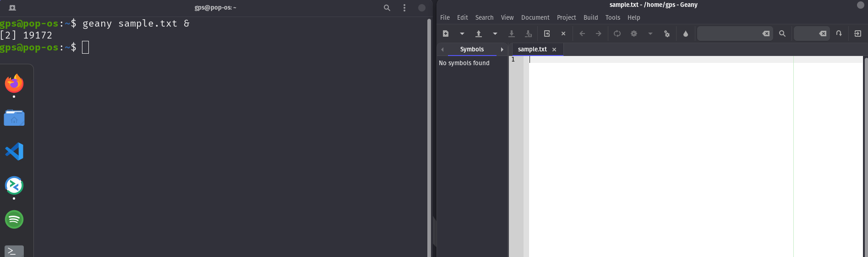Click the jump to line arrow icon

[x=839, y=34]
